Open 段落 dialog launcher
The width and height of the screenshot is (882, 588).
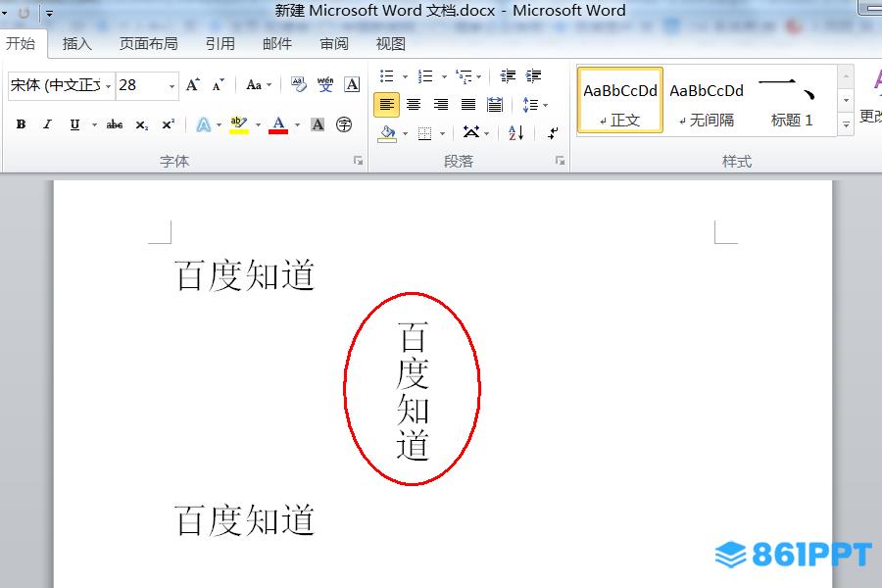[x=560, y=161]
